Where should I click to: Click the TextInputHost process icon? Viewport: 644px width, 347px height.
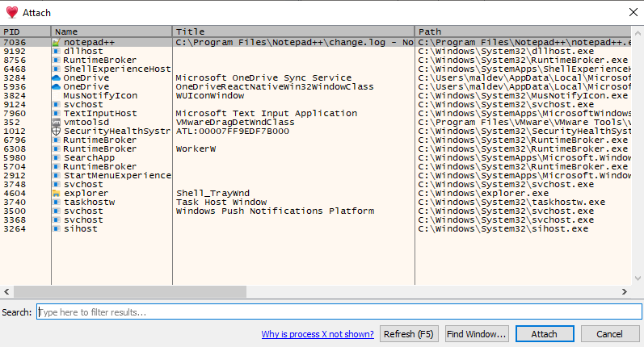coord(56,113)
